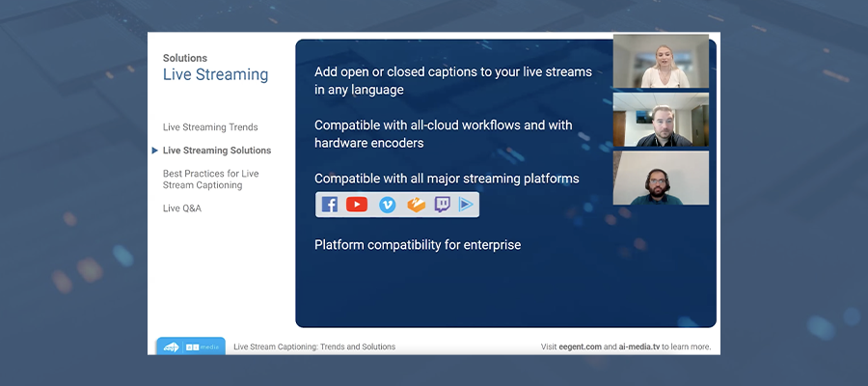Click the orange box streaming platform icon

416,205
